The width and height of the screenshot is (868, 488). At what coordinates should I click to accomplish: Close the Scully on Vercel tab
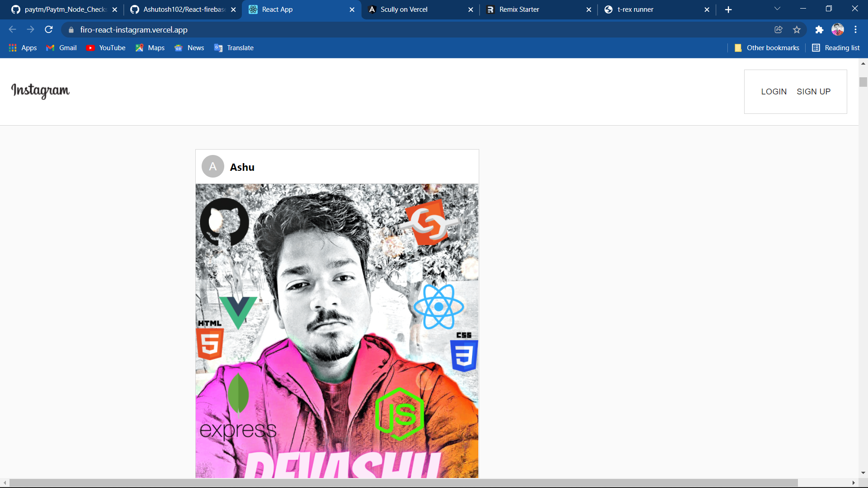[471, 9]
